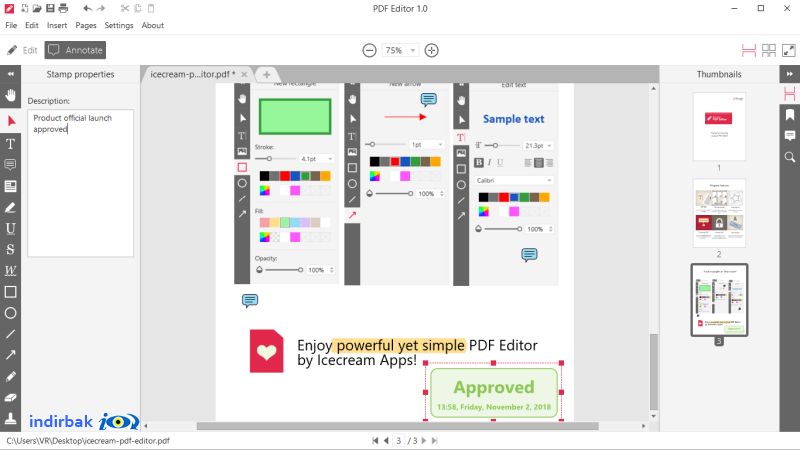Image resolution: width=800 pixels, height=450 pixels.
Task: Close the icecream-p...itor.pdf tab
Action: point(244,74)
